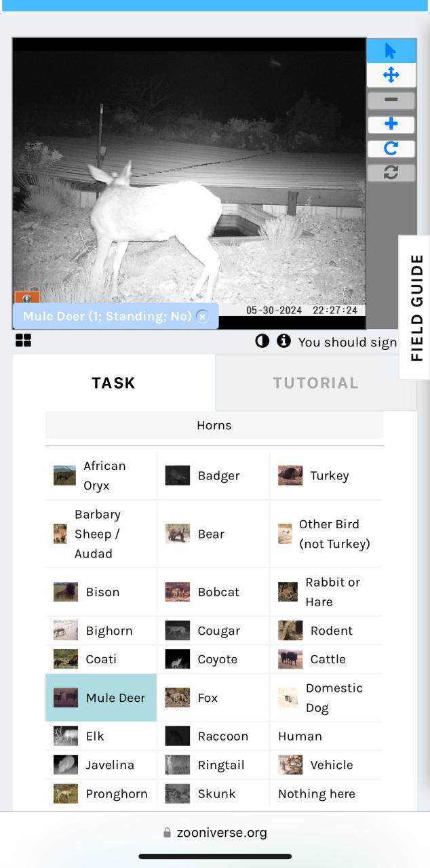Select the Task tab

(114, 382)
